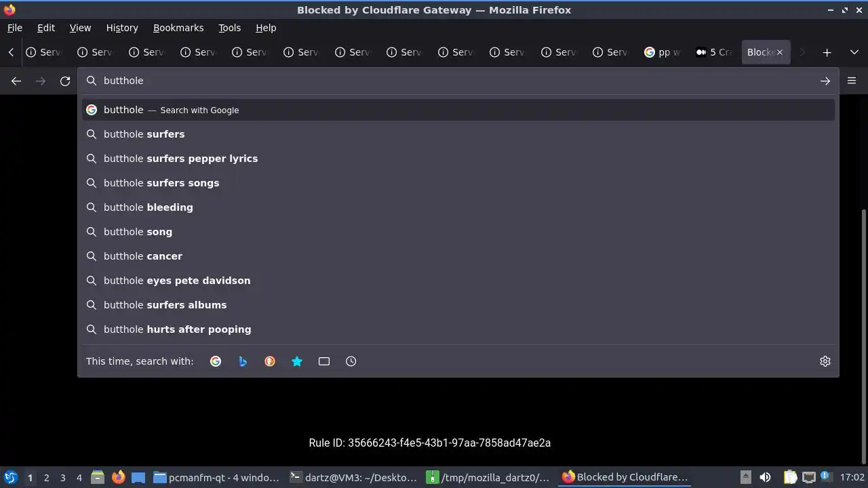List all tabs dropdown chevron
This screenshot has height=488, width=868.
(x=854, y=52)
